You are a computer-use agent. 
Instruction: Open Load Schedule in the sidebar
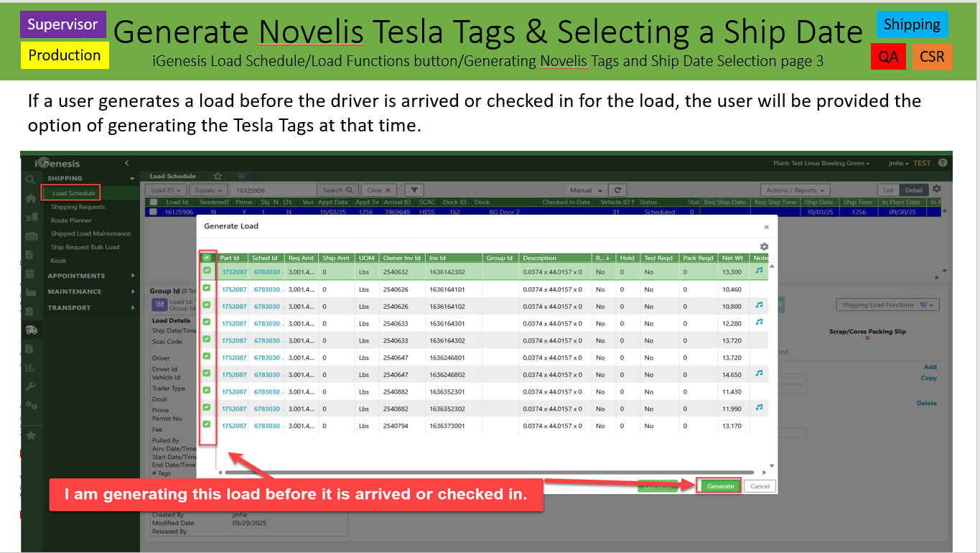coord(73,193)
